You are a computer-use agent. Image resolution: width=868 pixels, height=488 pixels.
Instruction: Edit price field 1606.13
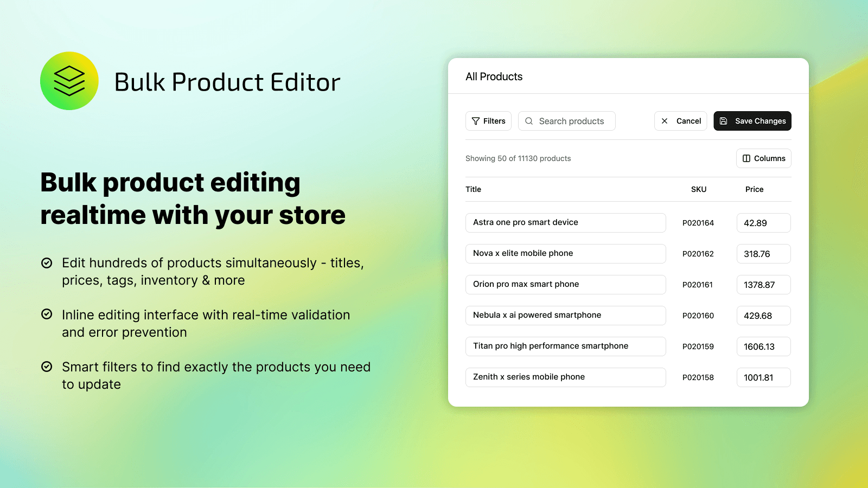(x=764, y=346)
